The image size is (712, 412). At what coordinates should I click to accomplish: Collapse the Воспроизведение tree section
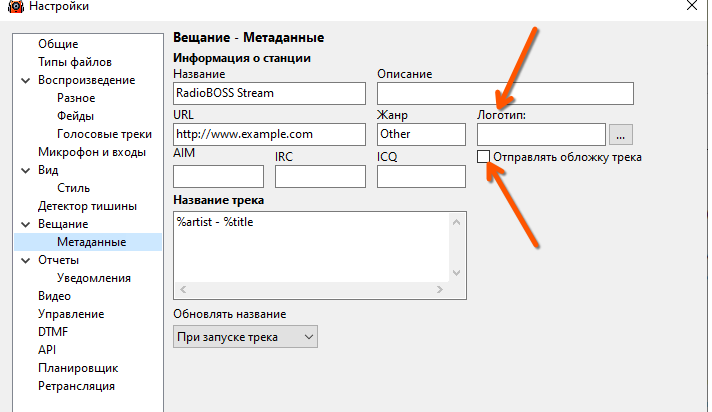(x=25, y=80)
